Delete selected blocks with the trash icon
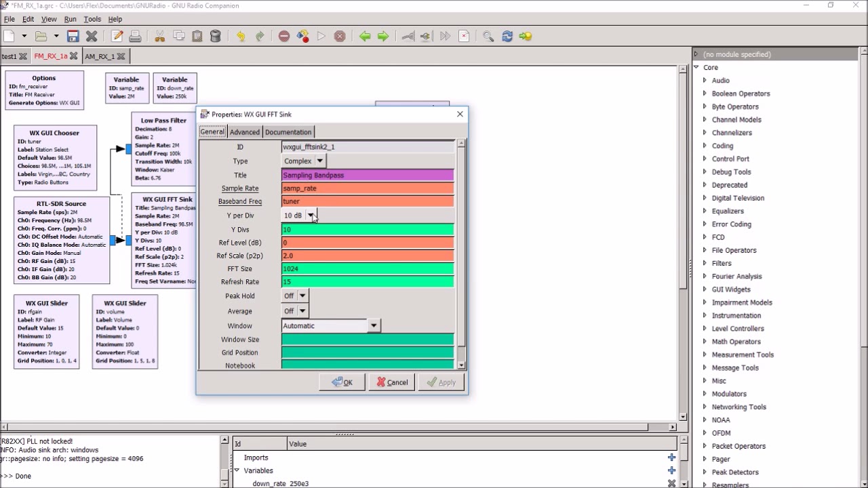Viewport: 868px width, 488px height. 216,36
